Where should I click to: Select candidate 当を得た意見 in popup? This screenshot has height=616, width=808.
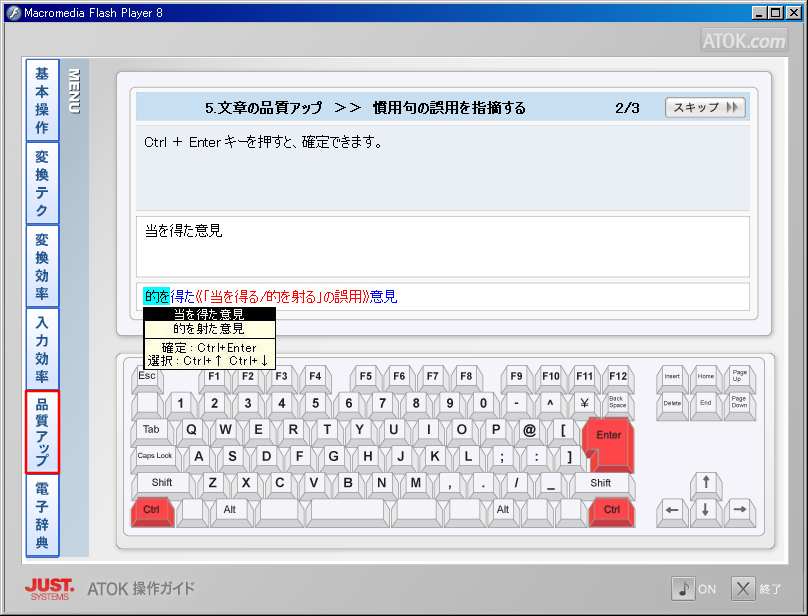pos(209,314)
